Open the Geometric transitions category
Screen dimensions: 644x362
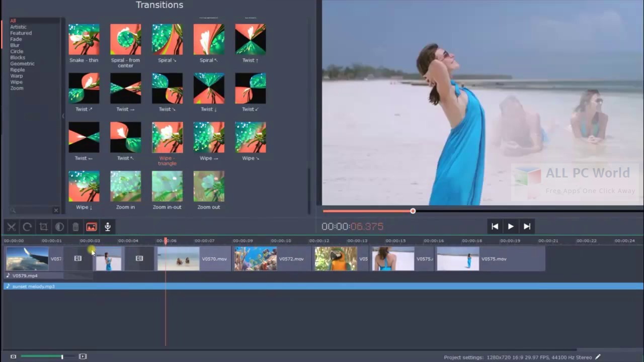click(x=22, y=63)
